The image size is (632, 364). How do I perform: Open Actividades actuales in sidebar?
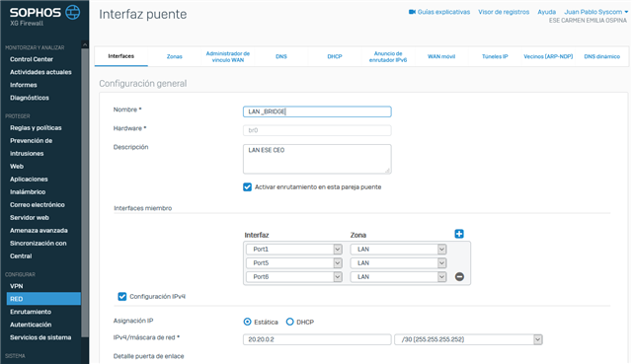pos(40,72)
